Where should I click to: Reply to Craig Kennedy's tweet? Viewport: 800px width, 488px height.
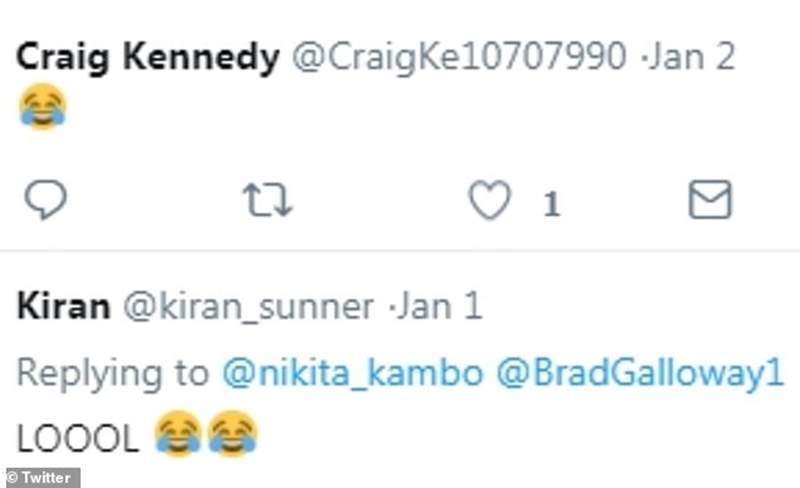tap(45, 201)
